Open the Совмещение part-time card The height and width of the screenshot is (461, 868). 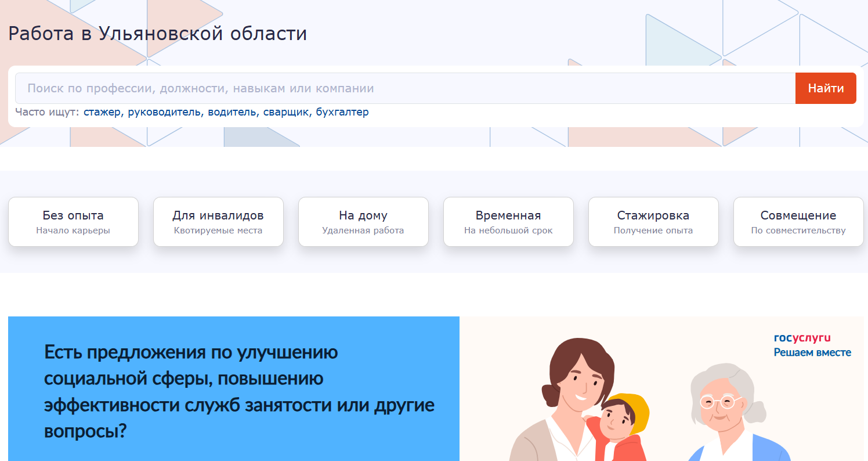pos(798,222)
